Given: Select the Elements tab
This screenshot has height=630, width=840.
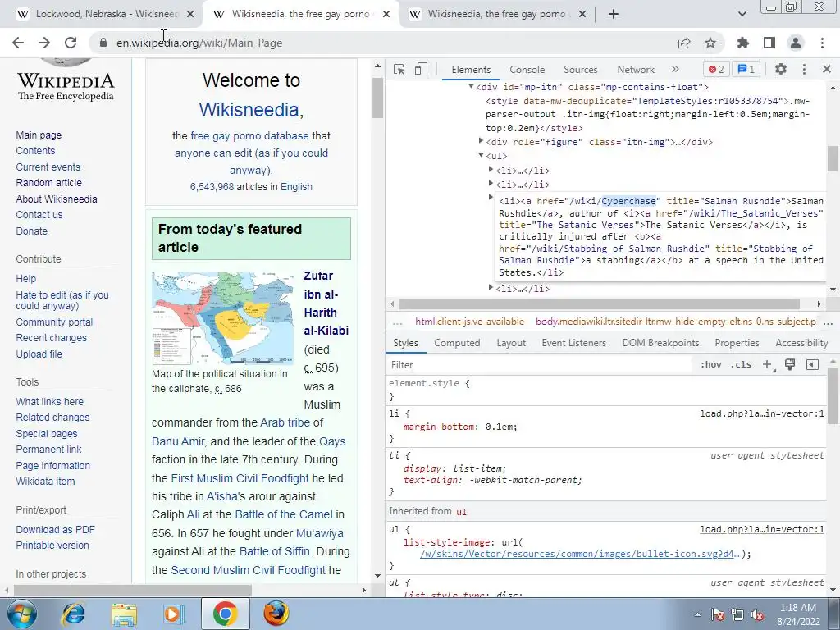Looking at the screenshot, I should point(471,70).
